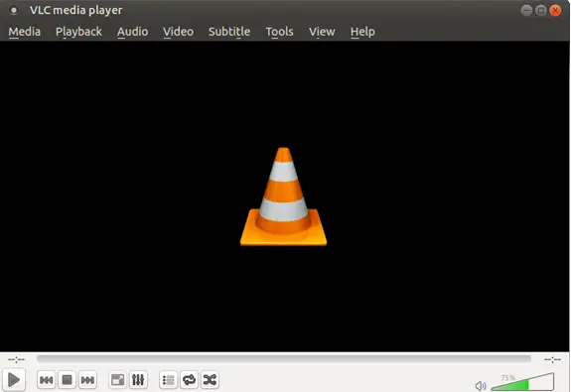Open the Media menu
The width and height of the screenshot is (571, 392).
[x=25, y=32]
